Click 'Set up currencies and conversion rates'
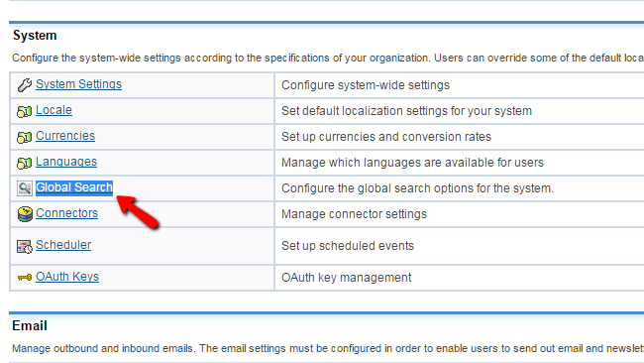 [x=386, y=137]
